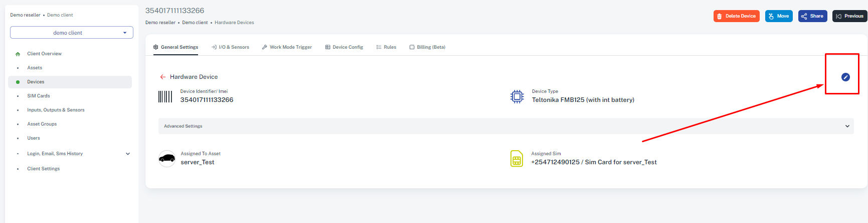
Task: Click the Move button
Action: pyautogui.click(x=779, y=16)
